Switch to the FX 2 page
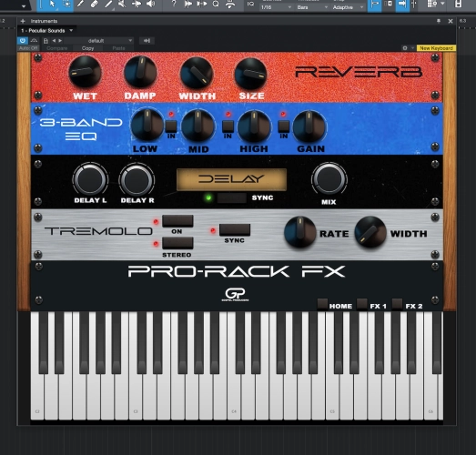476x455 pixels. (x=398, y=304)
